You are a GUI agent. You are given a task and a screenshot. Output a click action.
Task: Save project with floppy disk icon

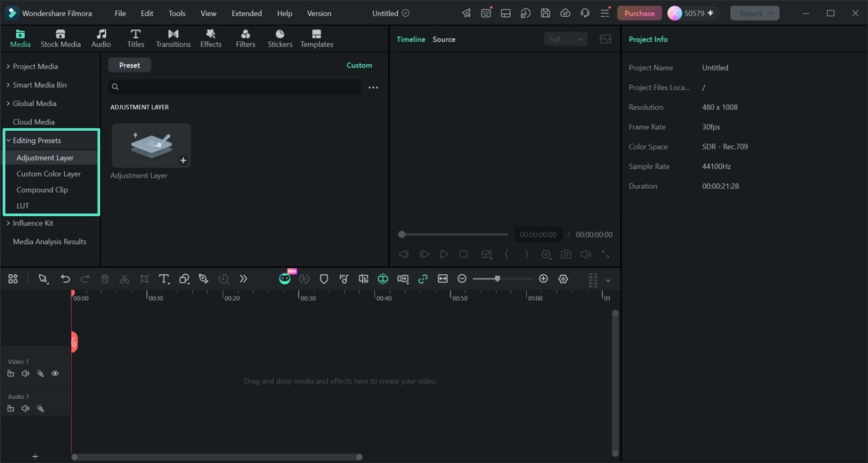click(x=546, y=13)
